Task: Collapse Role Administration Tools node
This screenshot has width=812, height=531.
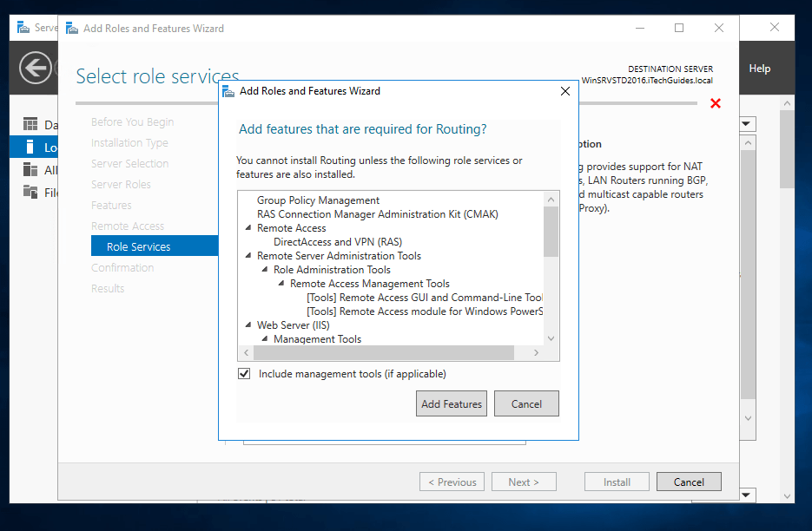Action: (265, 270)
